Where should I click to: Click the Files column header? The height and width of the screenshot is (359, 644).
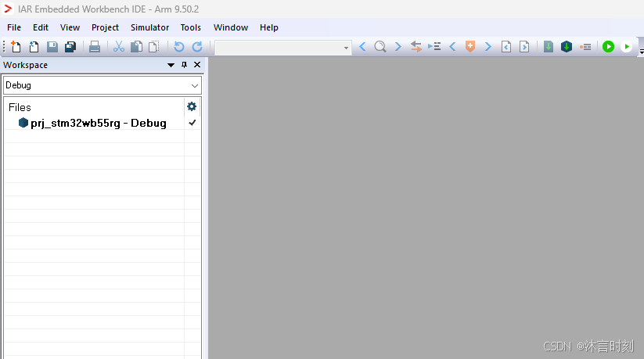click(x=20, y=107)
